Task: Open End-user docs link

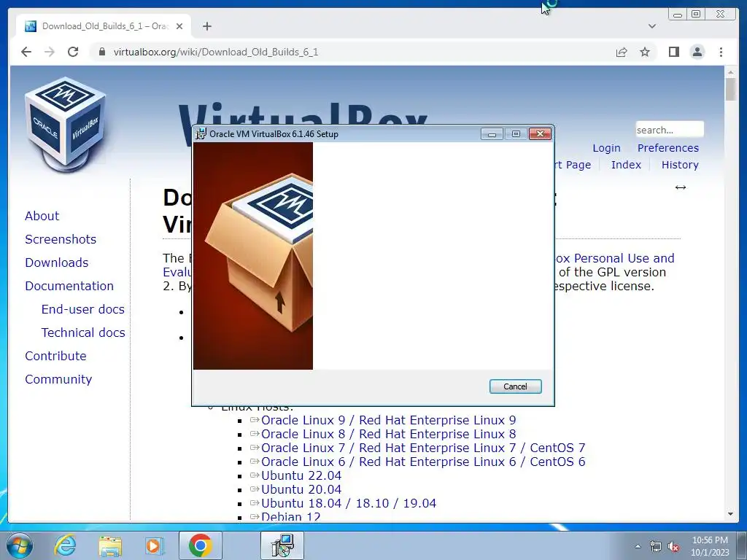Action: coord(83,309)
